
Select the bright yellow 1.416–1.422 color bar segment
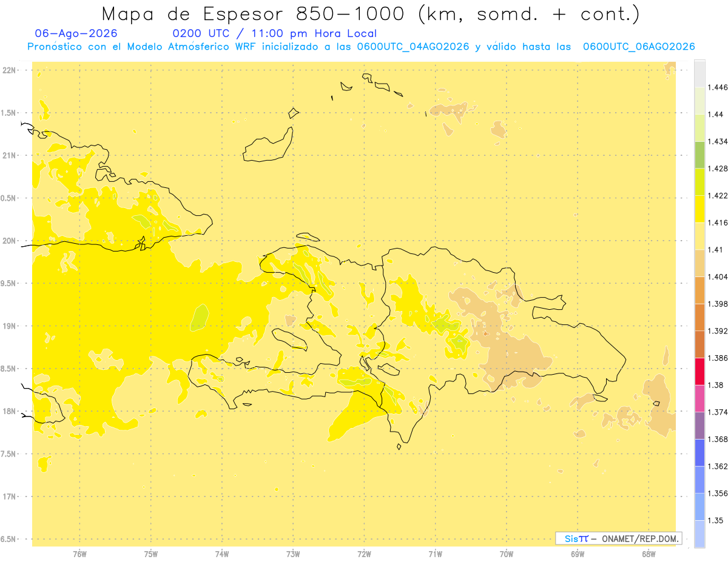(699, 209)
